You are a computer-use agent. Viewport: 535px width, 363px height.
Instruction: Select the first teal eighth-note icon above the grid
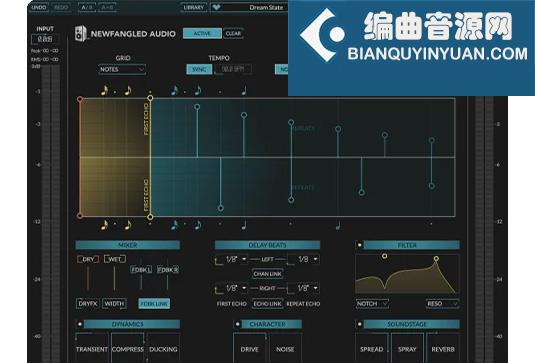[x=174, y=90]
